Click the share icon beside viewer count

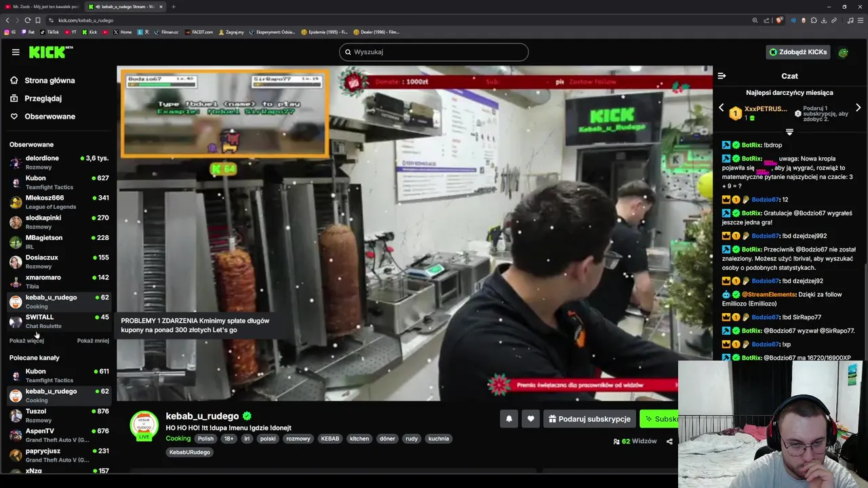[669, 441]
